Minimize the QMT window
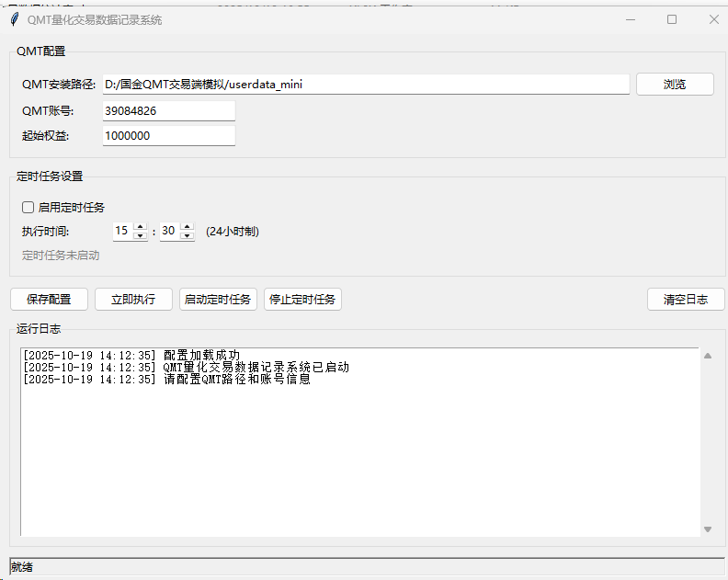This screenshot has width=728, height=580. [631, 19]
